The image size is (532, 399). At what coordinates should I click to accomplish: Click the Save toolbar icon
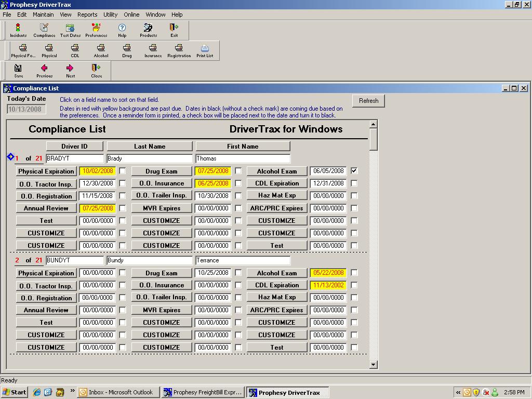tap(18, 71)
